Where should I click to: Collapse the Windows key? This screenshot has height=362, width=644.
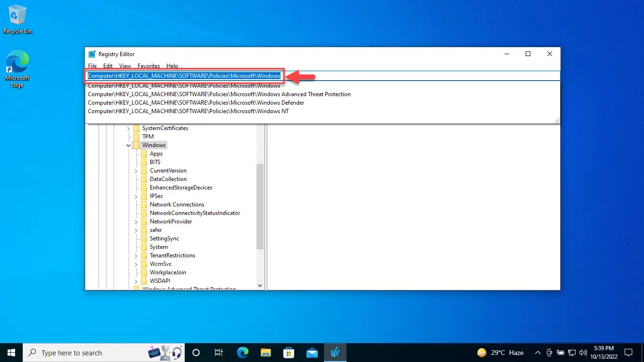(x=129, y=145)
